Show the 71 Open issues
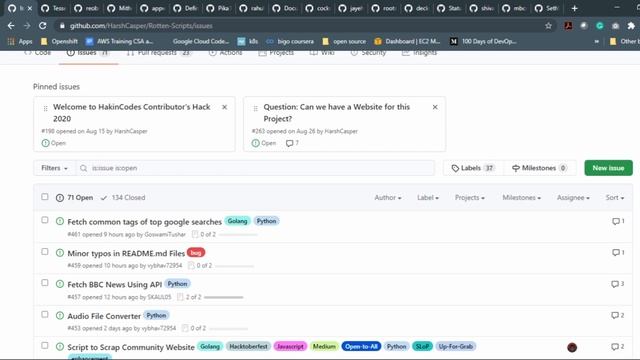640x360 pixels. [x=74, y=198]
